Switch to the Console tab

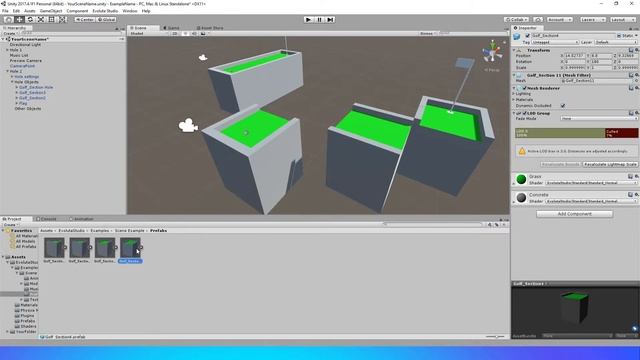click(x=47, y=219)
